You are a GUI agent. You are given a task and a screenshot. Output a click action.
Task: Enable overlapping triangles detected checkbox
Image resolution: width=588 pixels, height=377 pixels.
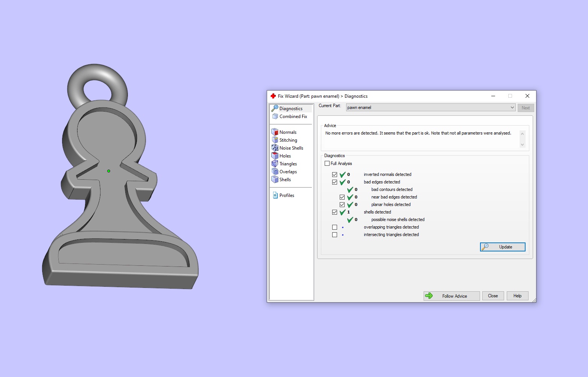coord(335,227)
